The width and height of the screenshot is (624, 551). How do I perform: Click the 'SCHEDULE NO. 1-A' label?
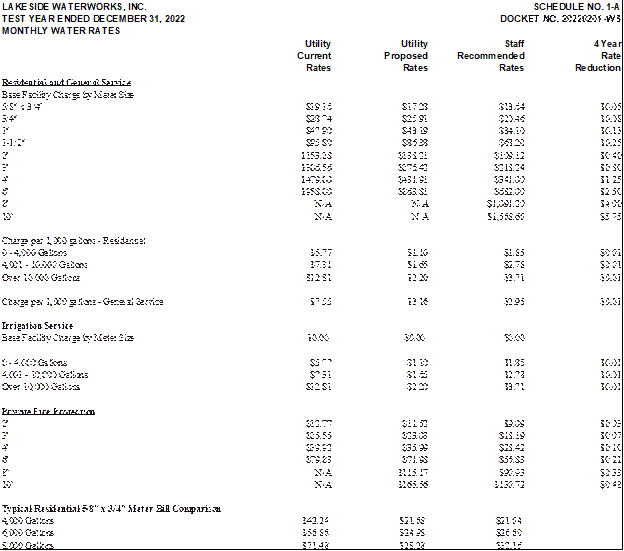577,7
